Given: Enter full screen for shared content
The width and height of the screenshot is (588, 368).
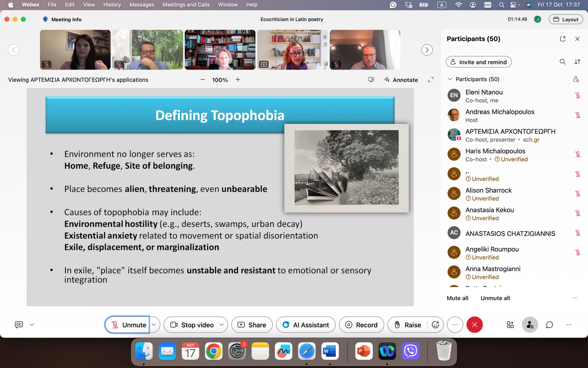Looking at the screenshot, I should tap(431, 80).
